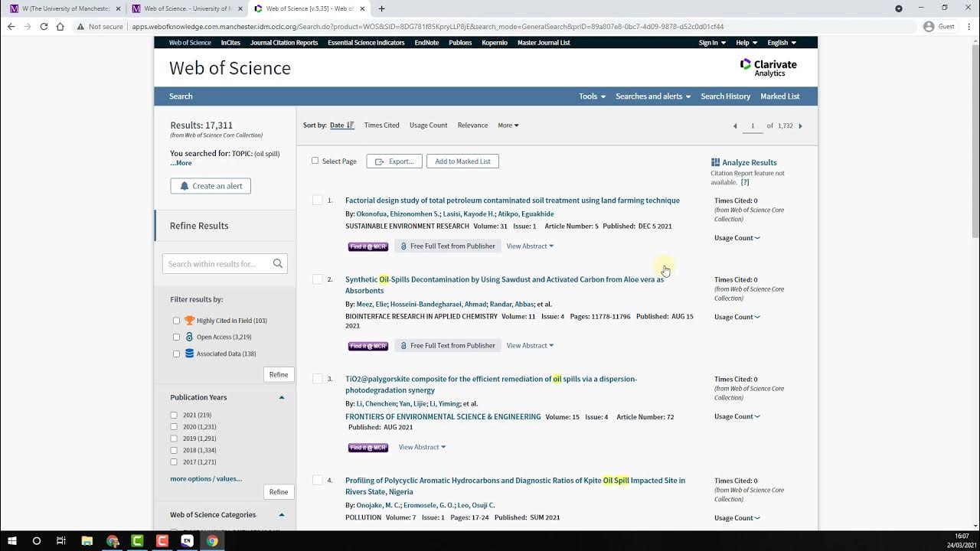Switch to the Web of Science - University tab

[186, 8]
